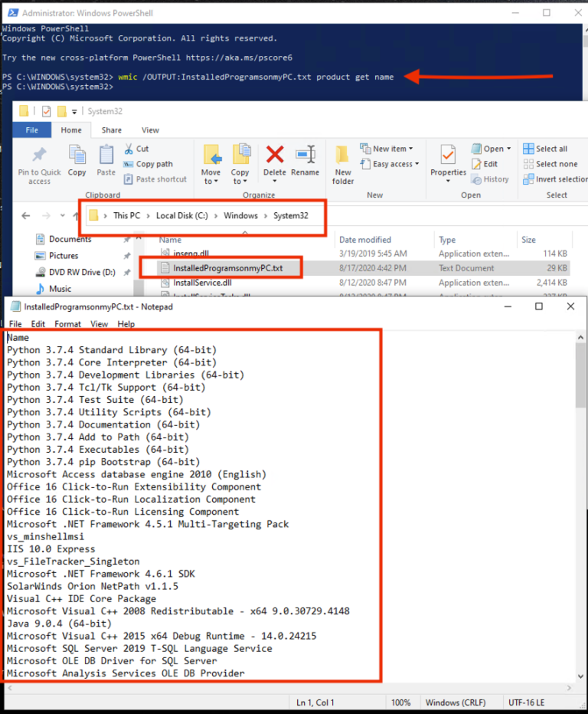The image size is (588, 714).
Task: Select the InstallService.dll file
Action: [203, 283]
